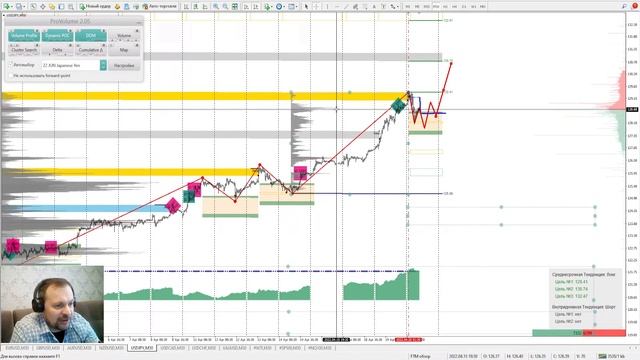Show the Market Watch window

(x=33, y=7)
